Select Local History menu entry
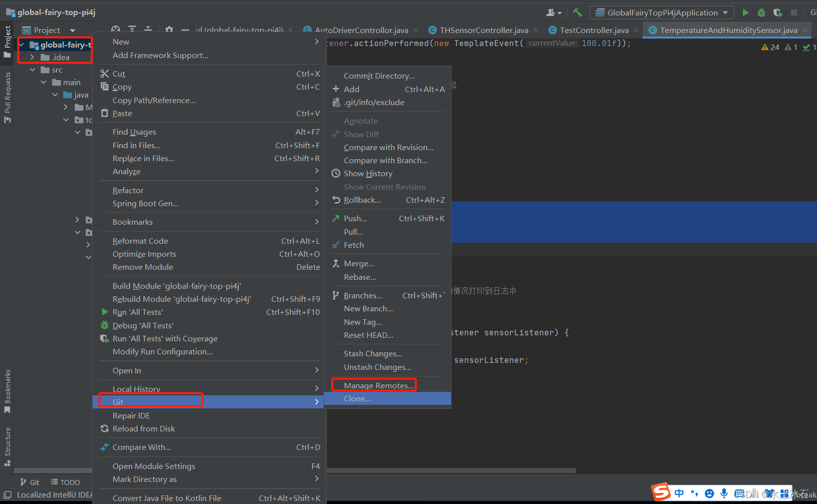Viewport: 817px width, 504px height. pos(208,389)
